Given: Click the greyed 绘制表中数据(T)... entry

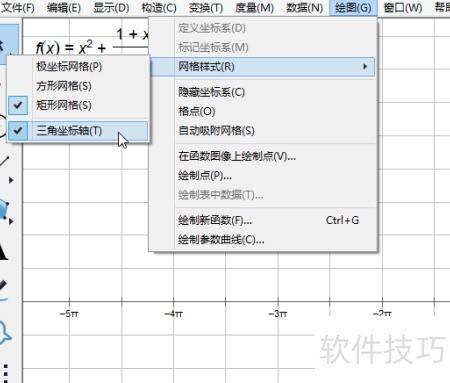Looking at the screenshot, I should point(263,195).
